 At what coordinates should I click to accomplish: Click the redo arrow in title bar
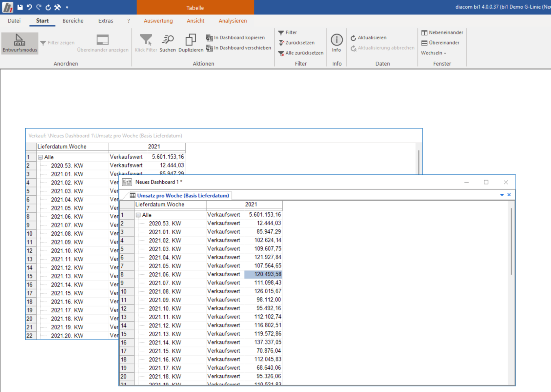(x=39, y=7)
